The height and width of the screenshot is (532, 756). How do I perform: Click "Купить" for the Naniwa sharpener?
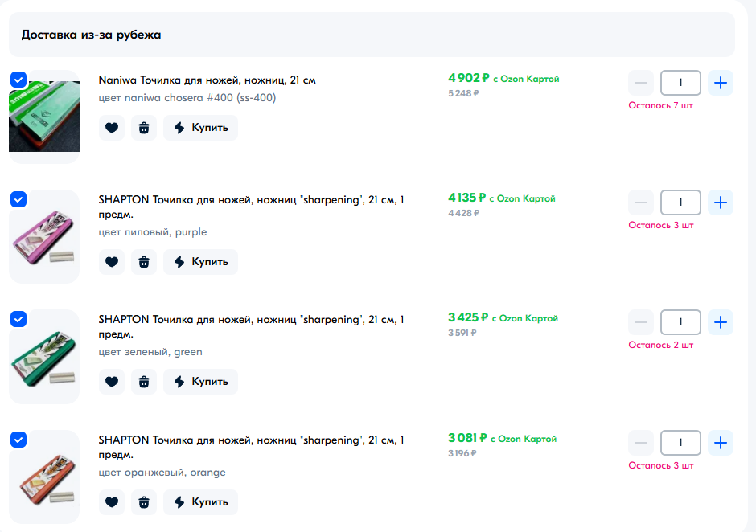201,128
